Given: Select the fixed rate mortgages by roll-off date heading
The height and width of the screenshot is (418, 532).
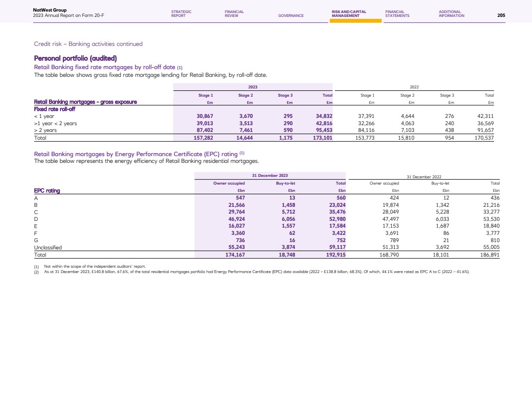Looking at the screenshot, I should (107, 67).
